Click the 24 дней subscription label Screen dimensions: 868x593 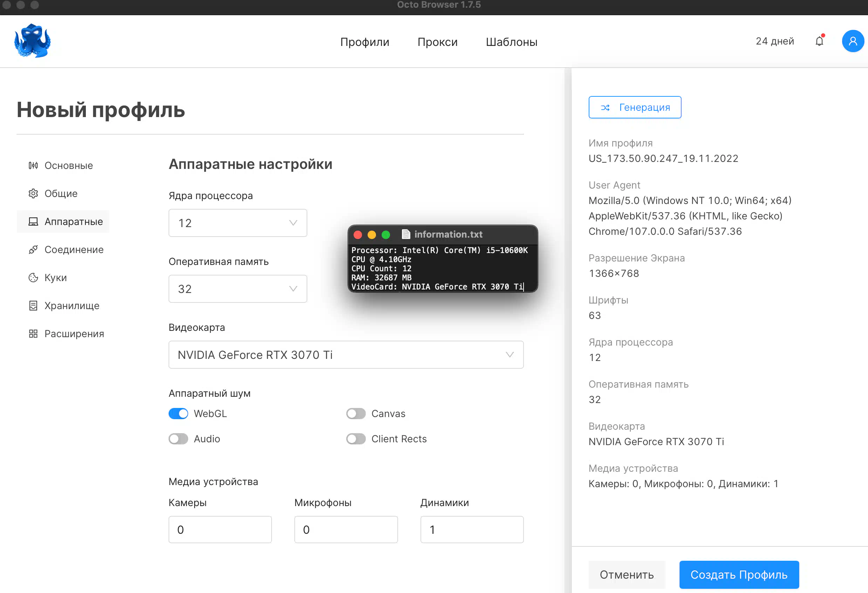[x=775, y=41]
